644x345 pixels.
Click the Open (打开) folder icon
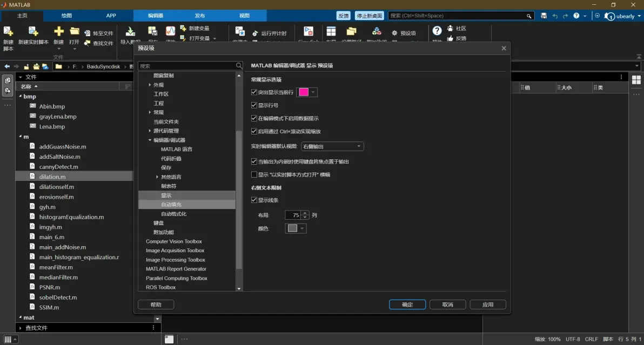[75, 31]
